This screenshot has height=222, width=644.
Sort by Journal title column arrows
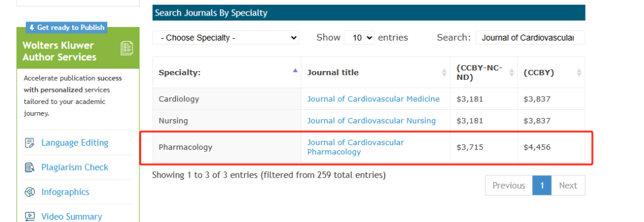pyautogui.click(x=444, y=72)
